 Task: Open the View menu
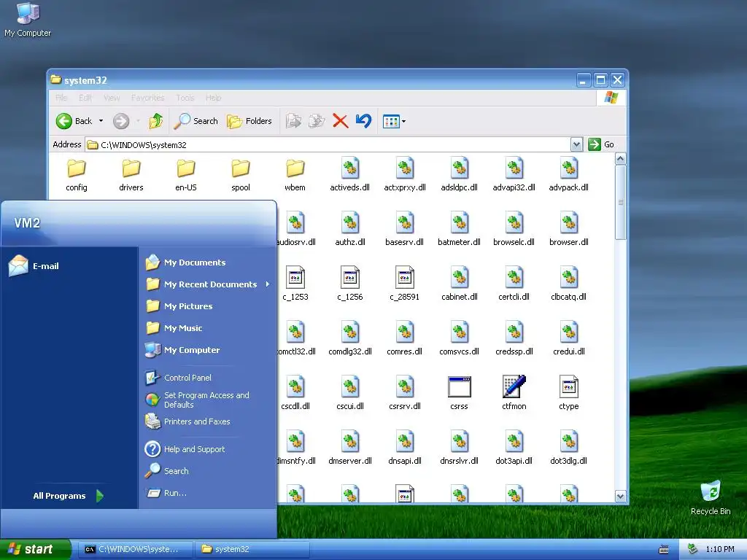click(112, 98)
